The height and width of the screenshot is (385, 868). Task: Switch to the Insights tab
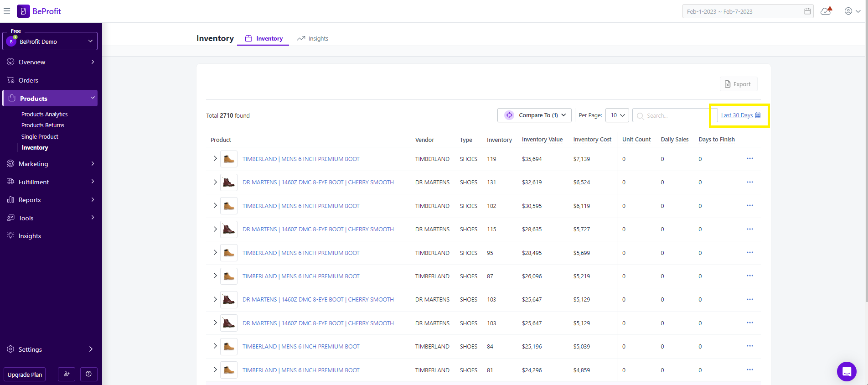[313, 39]
